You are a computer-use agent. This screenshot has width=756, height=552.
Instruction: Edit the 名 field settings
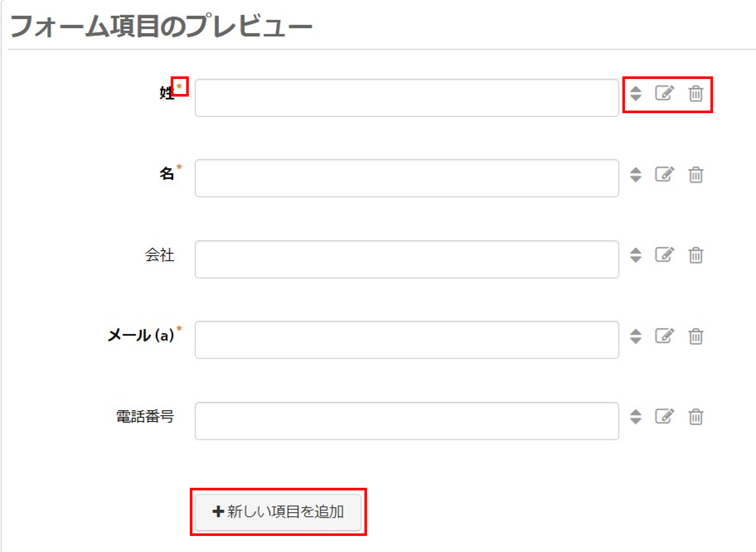pos(664,174)
